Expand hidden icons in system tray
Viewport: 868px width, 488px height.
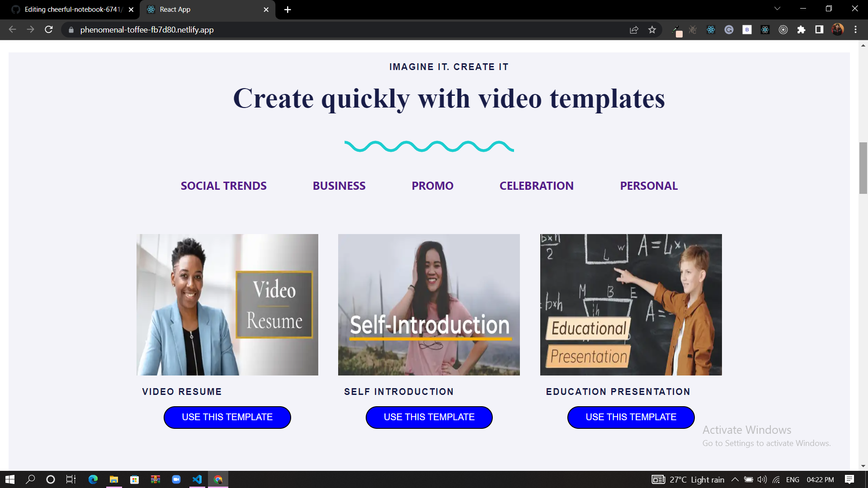(x=735, y=479)
